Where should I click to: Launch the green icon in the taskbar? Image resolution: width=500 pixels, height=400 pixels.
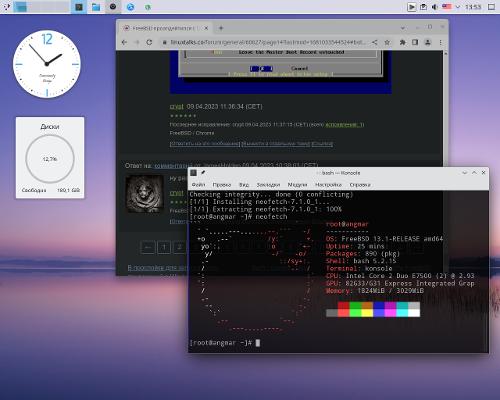tap(148, 7)
